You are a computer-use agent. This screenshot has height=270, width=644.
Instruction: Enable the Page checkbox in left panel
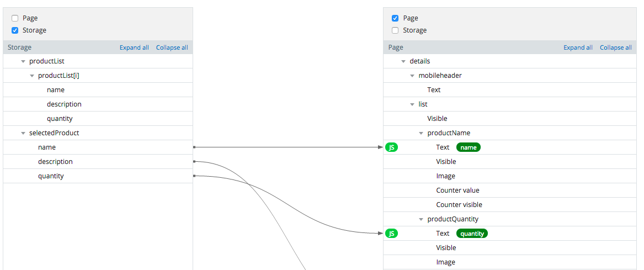pos(15,18)
